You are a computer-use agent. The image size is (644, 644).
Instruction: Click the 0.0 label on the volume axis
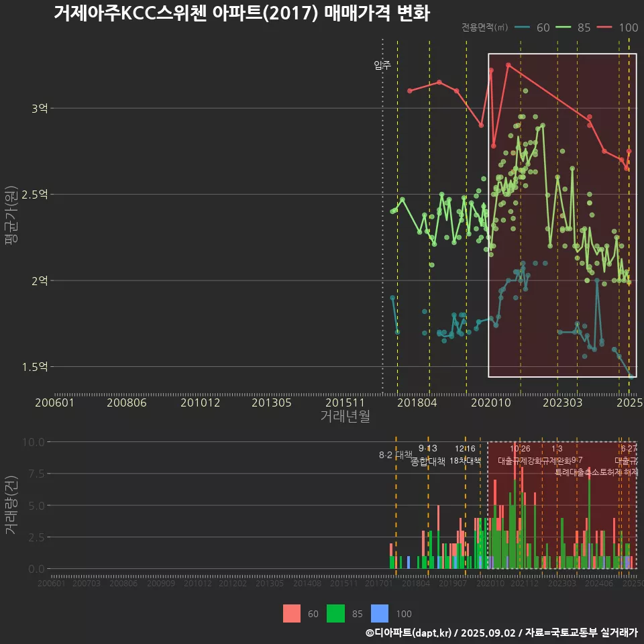tap(37, 570)
